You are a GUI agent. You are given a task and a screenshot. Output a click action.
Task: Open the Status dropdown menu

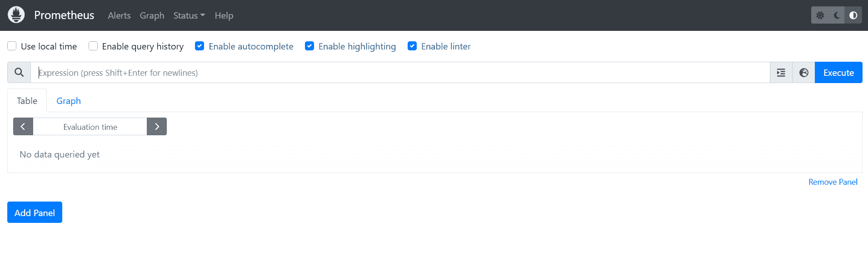click(x=189, y=15)
